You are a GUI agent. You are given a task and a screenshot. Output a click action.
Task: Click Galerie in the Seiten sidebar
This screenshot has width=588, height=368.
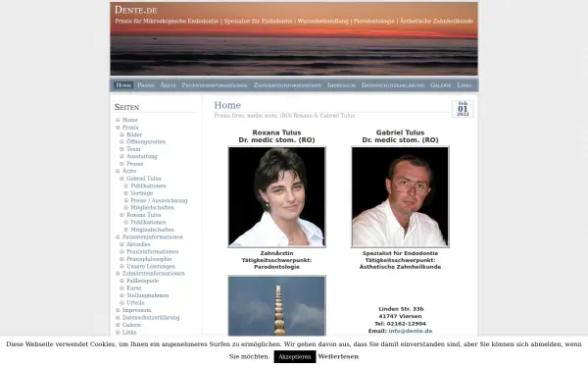point(131,325)
